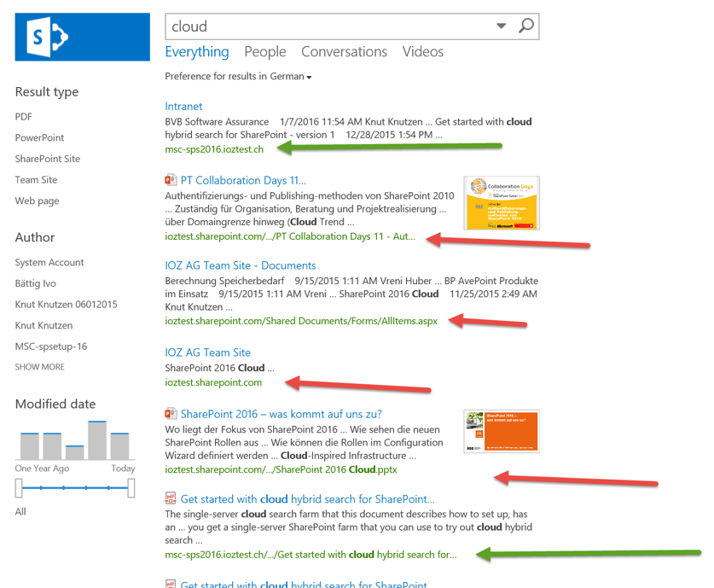
Task: Open the search box dropdown arrow
Action: (x=501, y=26)
